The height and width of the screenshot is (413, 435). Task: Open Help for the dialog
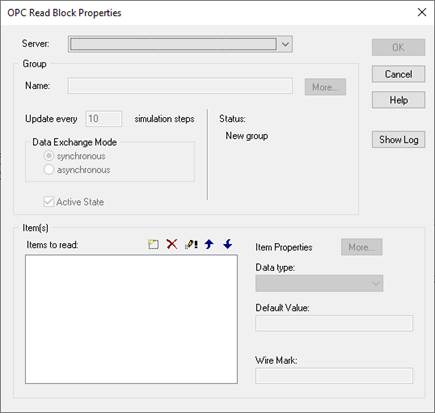pyautogui.click(x=398, y=100)
